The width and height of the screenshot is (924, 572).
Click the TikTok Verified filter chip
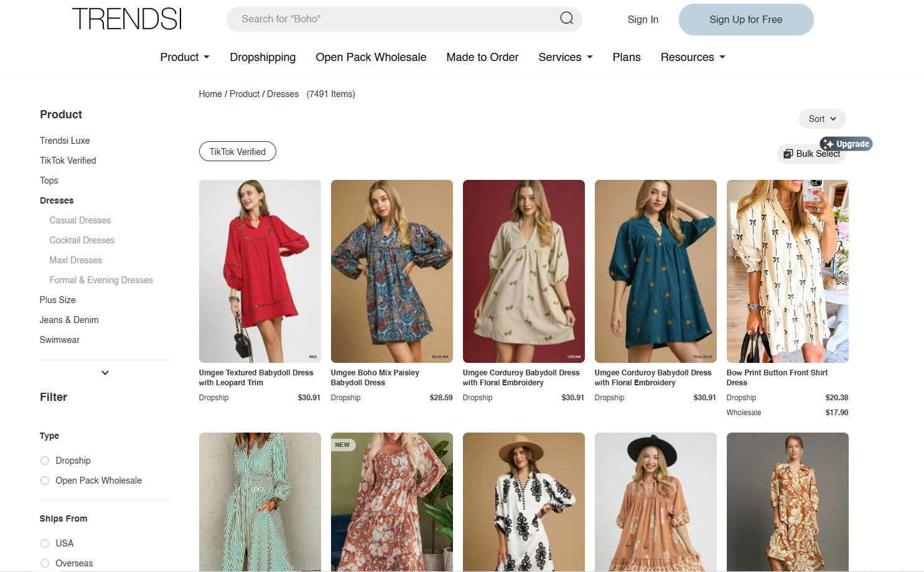coord(237,152)
